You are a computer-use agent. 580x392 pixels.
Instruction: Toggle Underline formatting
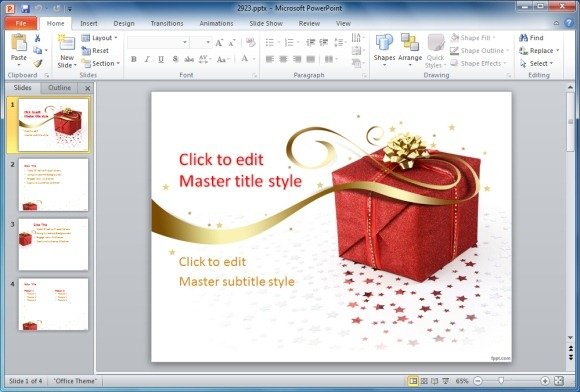pyautogui.click(x=161, y=59)
